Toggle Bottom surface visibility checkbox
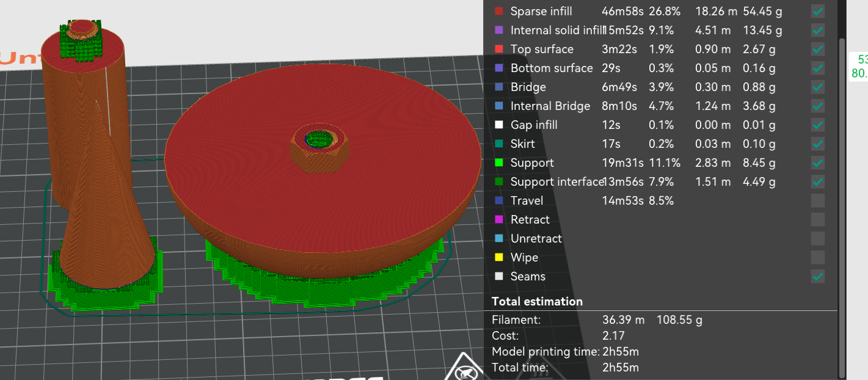Screen dimensions: 868x380 click(818, 68)
